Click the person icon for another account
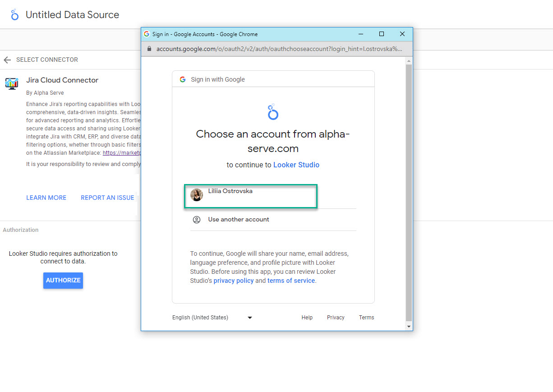 pyautogui.click(x=197, y=220)
